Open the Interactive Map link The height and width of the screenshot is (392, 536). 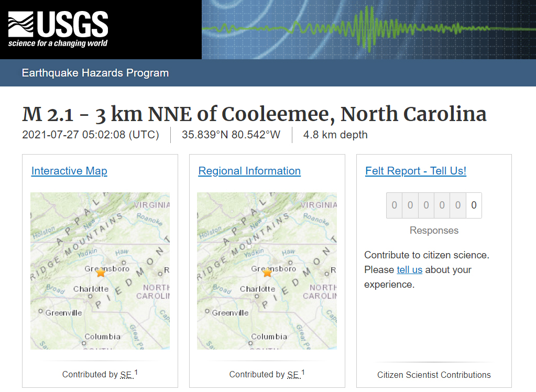pos(69,171)
